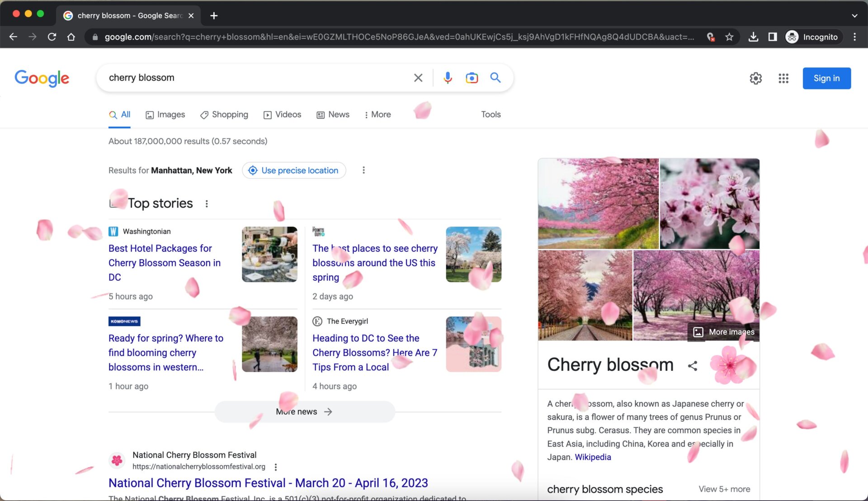Switch to the News tab
This screenshot has height=501, width=868.
coord(333,114)
